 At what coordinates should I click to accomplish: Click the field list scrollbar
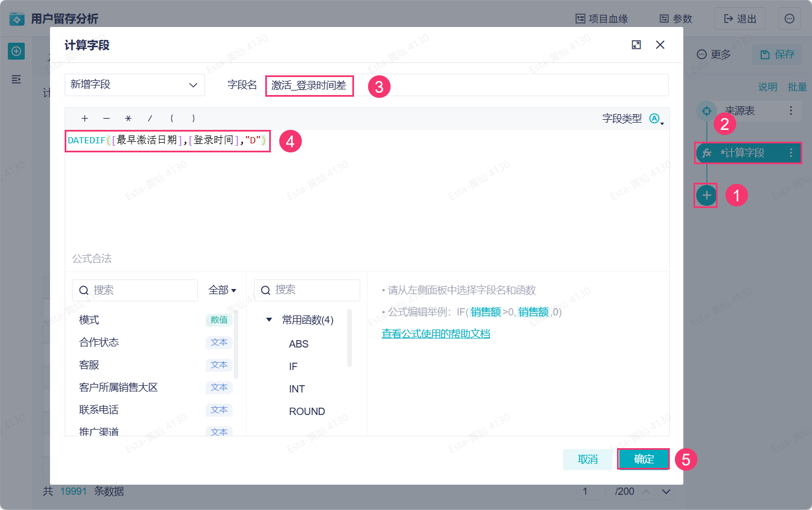tap(236, 344)
